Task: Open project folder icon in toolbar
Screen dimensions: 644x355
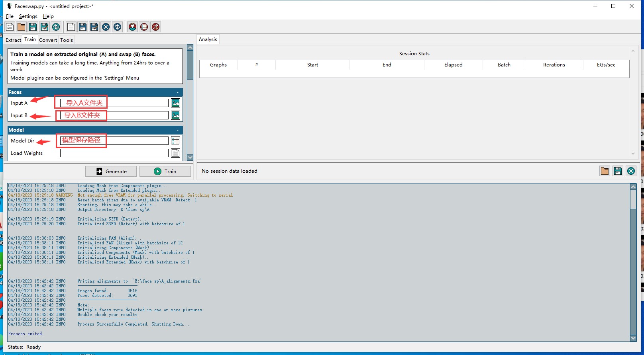Action: [x=22, y=27]
